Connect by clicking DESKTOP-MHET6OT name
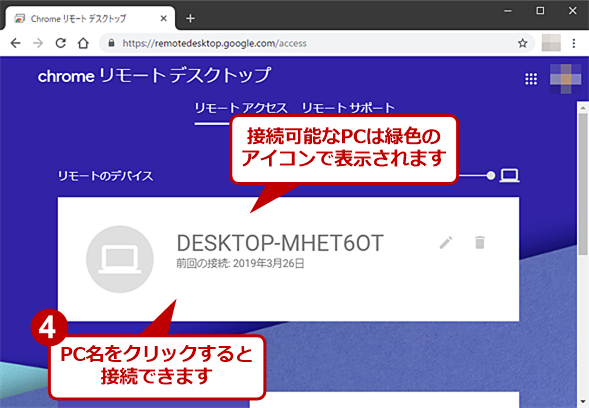This screenshot has width=589, height=408. point(280,243)
